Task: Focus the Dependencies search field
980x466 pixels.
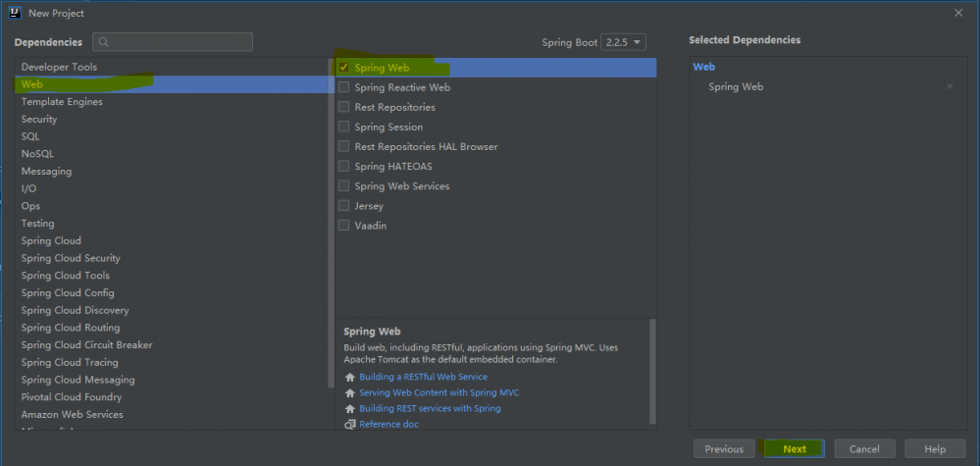Action: pos(173,42)
